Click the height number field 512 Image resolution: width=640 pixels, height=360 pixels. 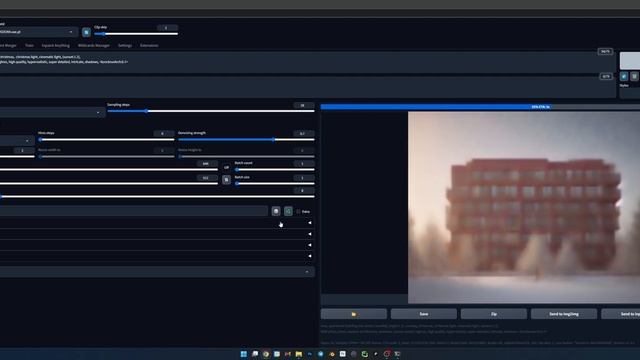click(x=207, y=178)
